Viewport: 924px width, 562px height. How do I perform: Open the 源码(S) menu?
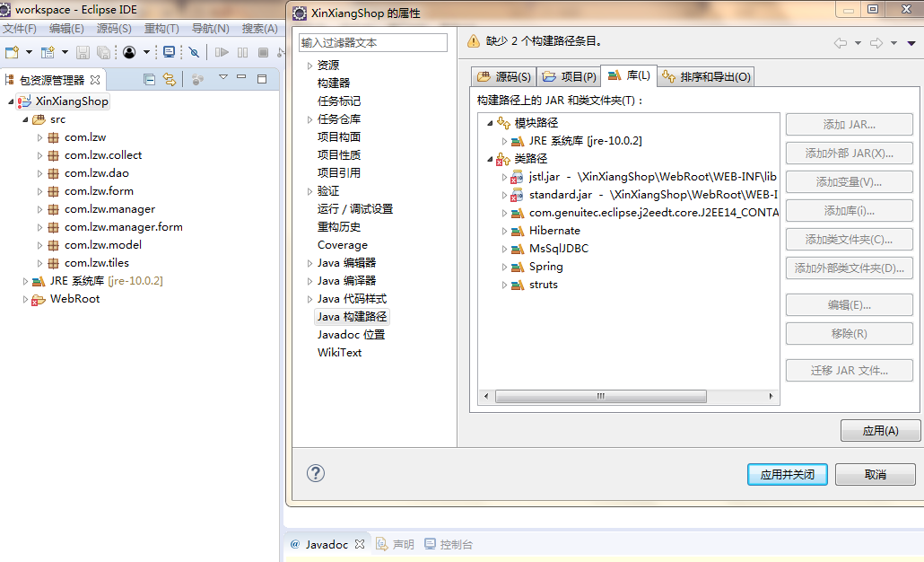114,29
